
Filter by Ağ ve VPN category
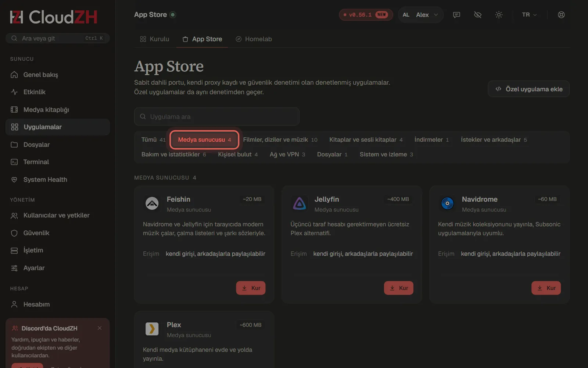[287, 155]
